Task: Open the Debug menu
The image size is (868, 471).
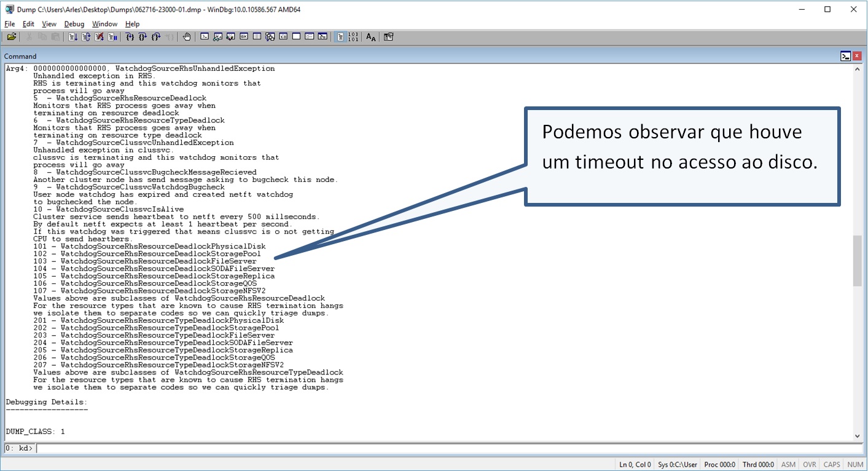Action: 74,24
